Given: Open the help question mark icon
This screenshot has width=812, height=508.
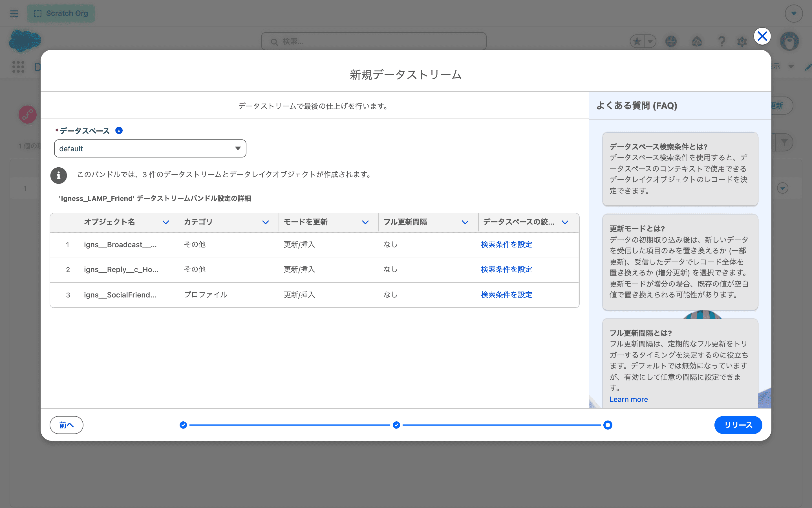Looking at the screenshot, I should pos(721,41).
